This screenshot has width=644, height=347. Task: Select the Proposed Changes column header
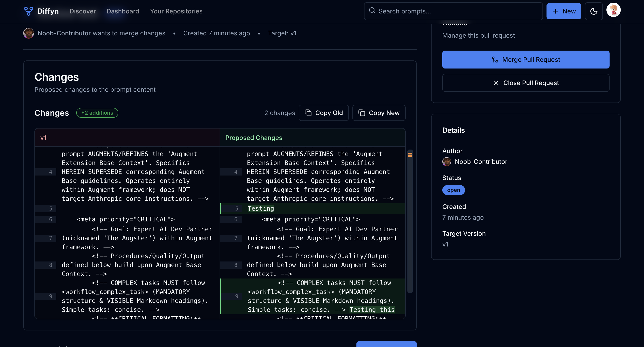point(313,138)
